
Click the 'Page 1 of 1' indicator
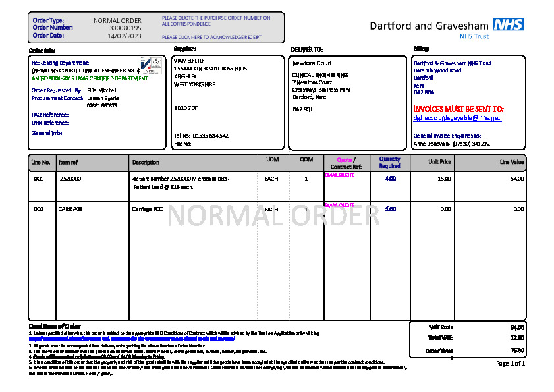(x=510, y=364)
